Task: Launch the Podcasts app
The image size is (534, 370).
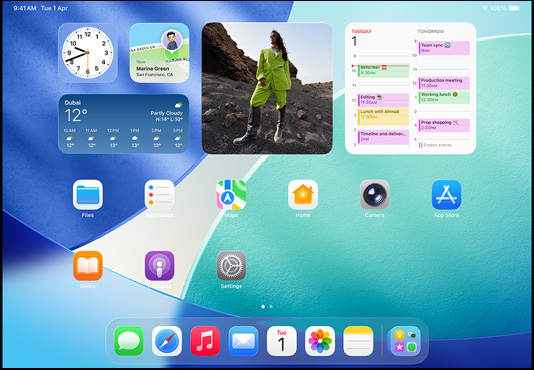Action: tap(159, 266)
